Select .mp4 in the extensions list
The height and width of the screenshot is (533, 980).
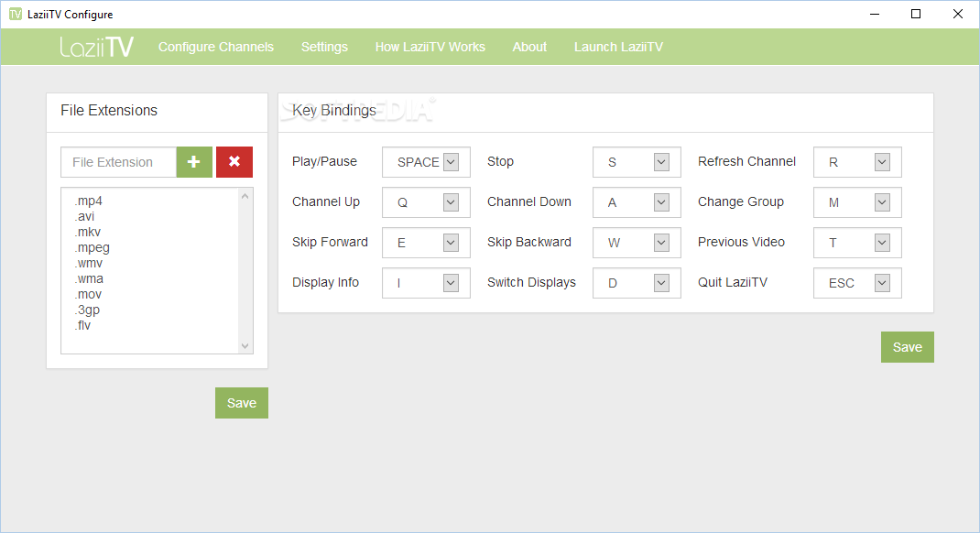[x=88, y=201]
